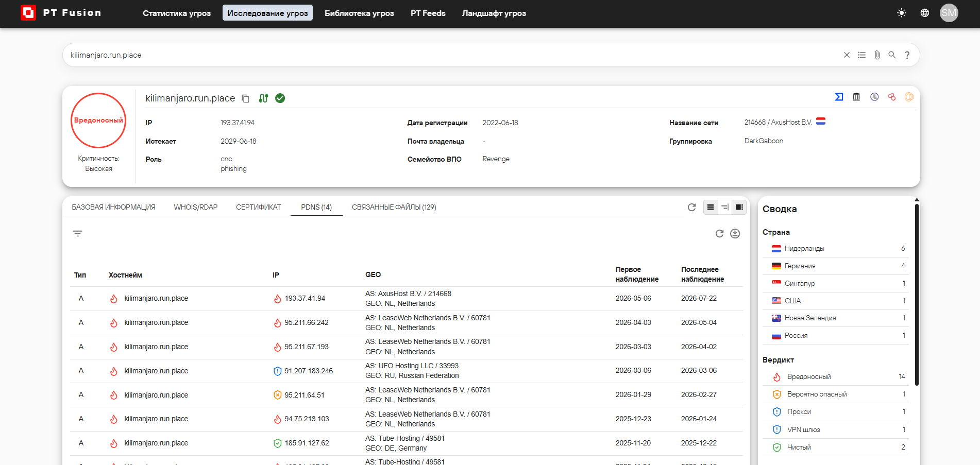This screenshot has height=465, width=980.
Task: Attach a file using the paperclip icon
Action: point(877,55)
